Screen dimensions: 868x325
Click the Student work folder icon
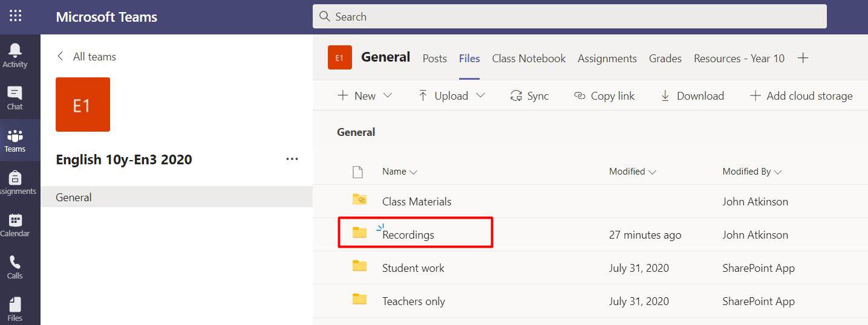pos(359,265)
